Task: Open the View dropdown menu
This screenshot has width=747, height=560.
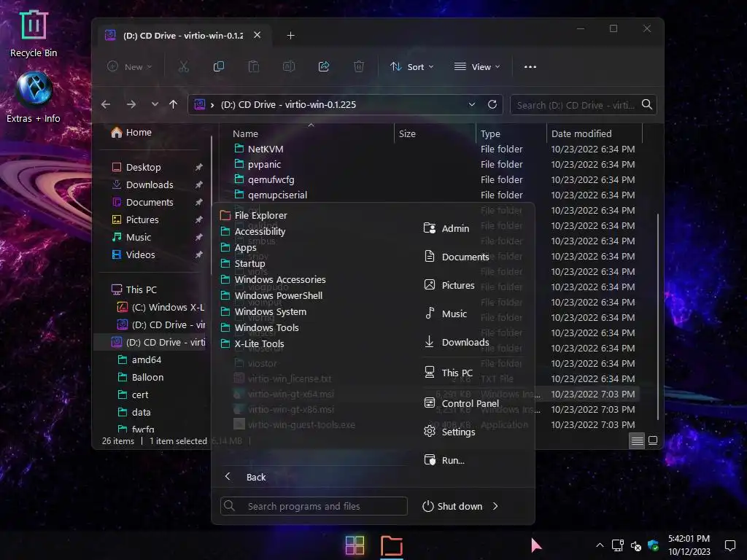Action: pos(477,66)
